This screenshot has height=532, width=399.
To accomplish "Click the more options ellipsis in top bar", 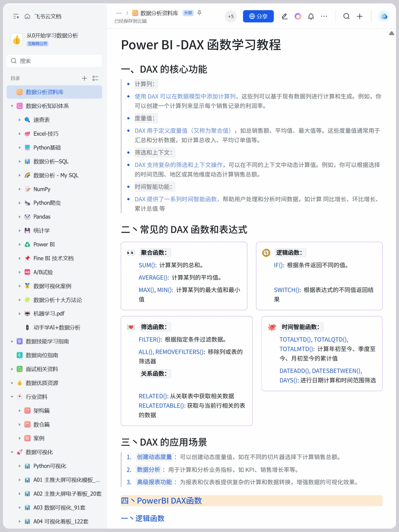I will tap(324, 16).
